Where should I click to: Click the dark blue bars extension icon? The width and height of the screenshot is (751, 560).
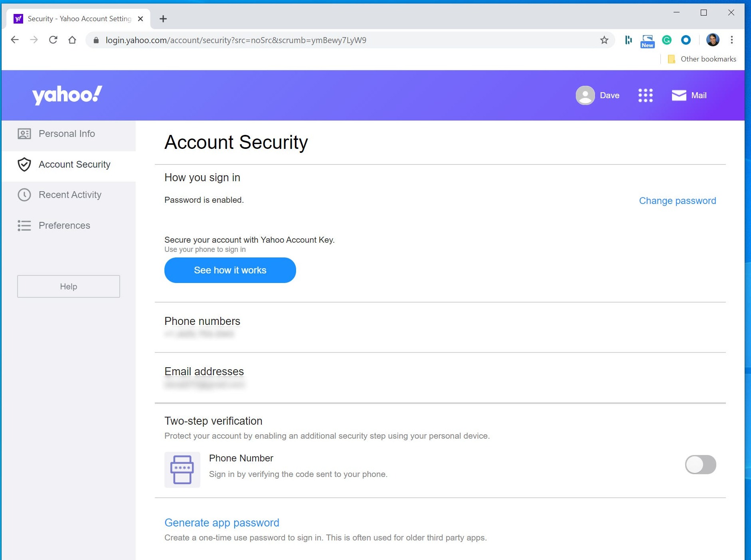tap(628, 40)
